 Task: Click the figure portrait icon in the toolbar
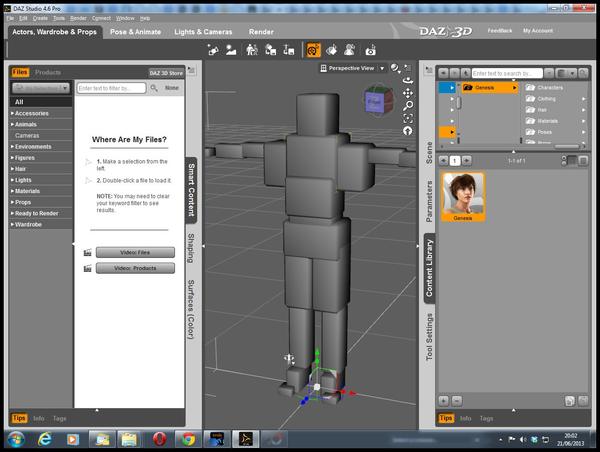click(350, 50)
